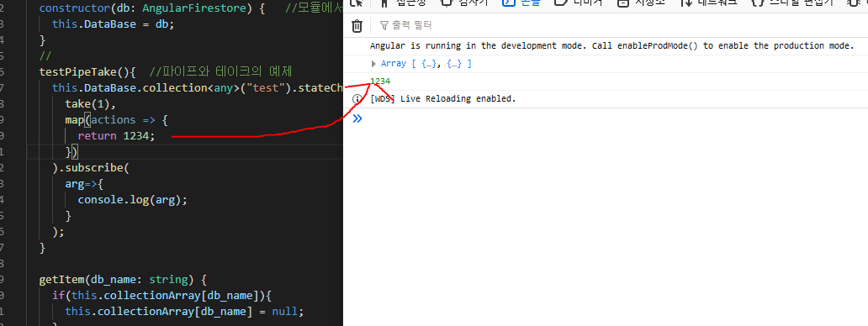Click the info icon beside WDS message

[357, 99]
